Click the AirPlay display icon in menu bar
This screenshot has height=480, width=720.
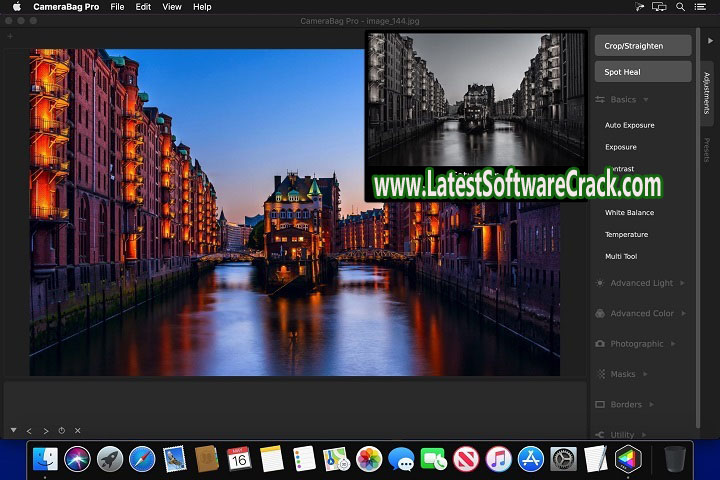click(x=659, y=7)
